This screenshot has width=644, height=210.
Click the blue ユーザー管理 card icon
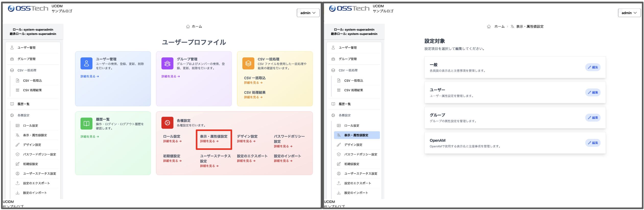(x=86, y=63)
